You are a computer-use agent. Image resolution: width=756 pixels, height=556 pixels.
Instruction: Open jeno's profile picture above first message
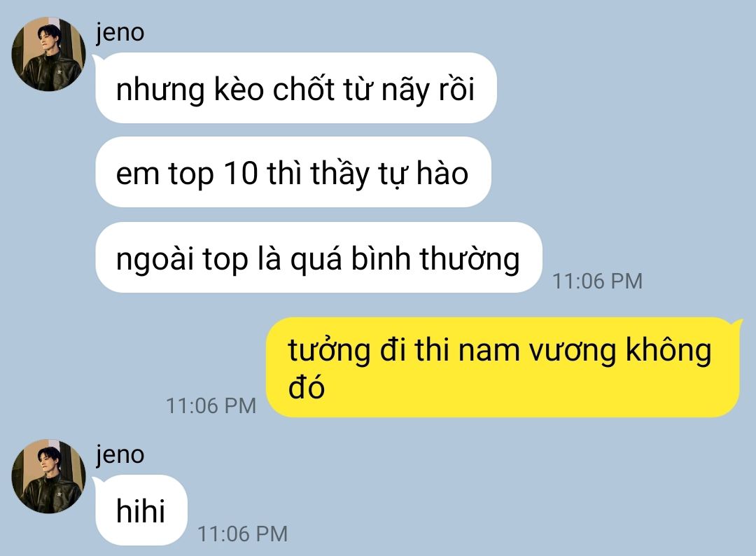tap(48, 54)
